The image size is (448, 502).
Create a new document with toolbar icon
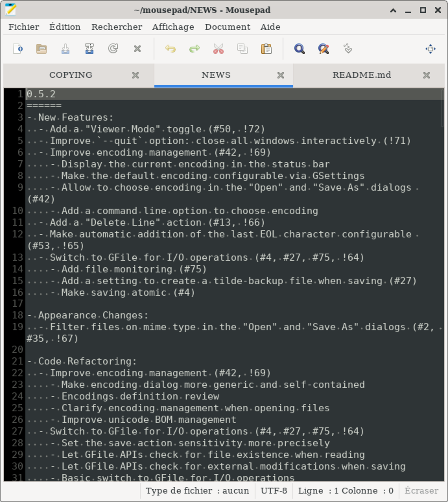[x=18, y=49]
